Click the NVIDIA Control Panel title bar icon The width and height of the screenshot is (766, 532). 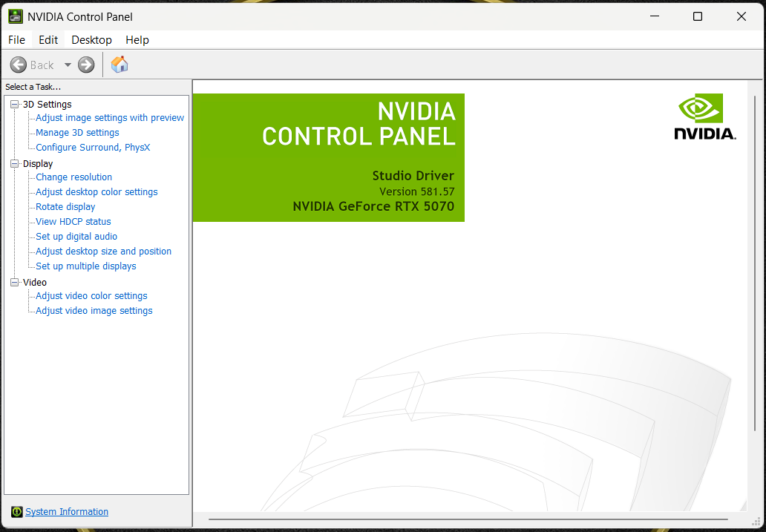[16, 16]
